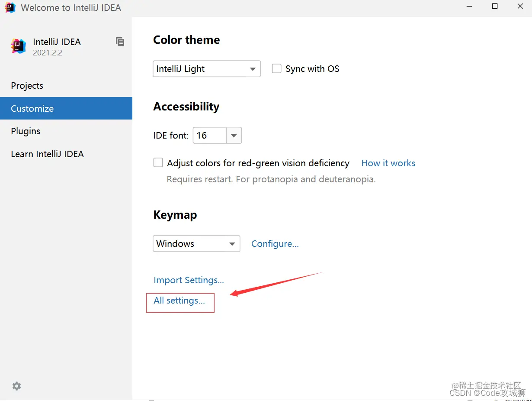The image size is (532, 401).
Task: Enable the Sync with OS checkbox
Action: point(277,68)
